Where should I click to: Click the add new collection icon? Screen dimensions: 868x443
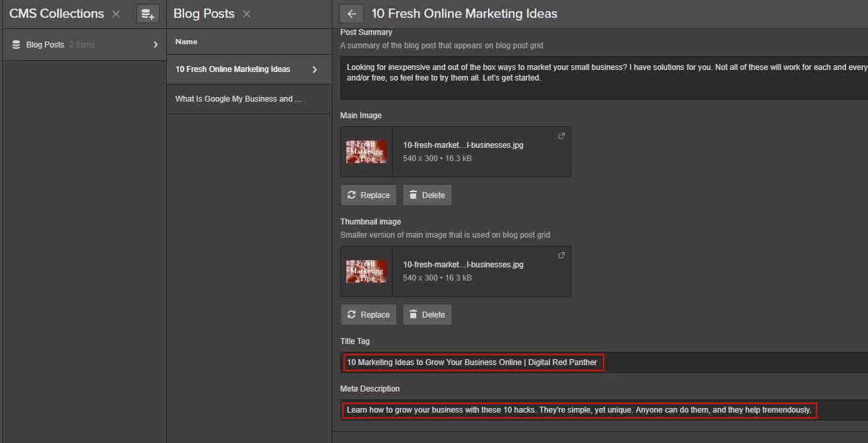point(147,13)
